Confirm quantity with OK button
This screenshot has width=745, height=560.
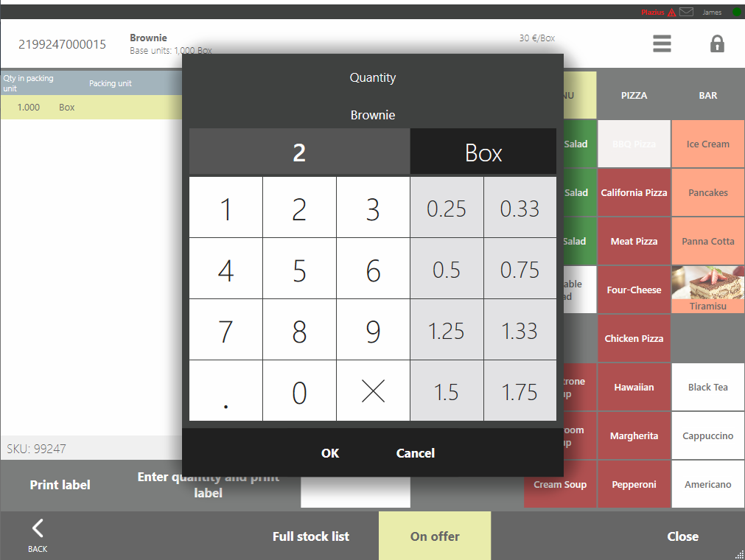tap(330, 453)
